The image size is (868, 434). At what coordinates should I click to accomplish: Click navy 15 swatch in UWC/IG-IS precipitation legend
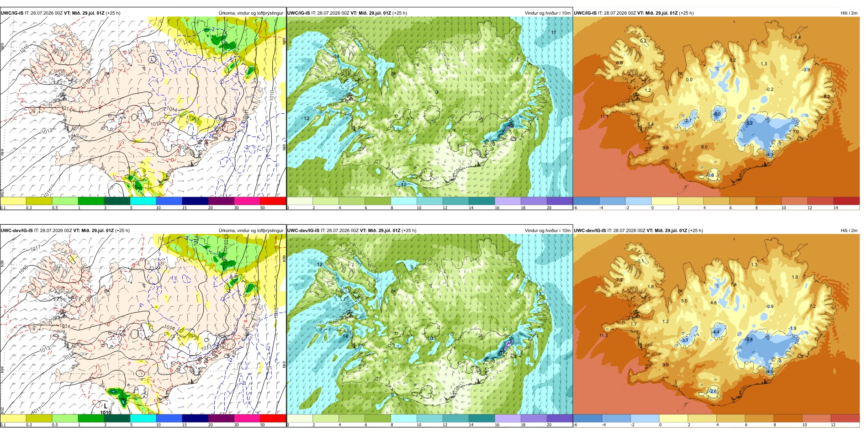click(195, 201)
